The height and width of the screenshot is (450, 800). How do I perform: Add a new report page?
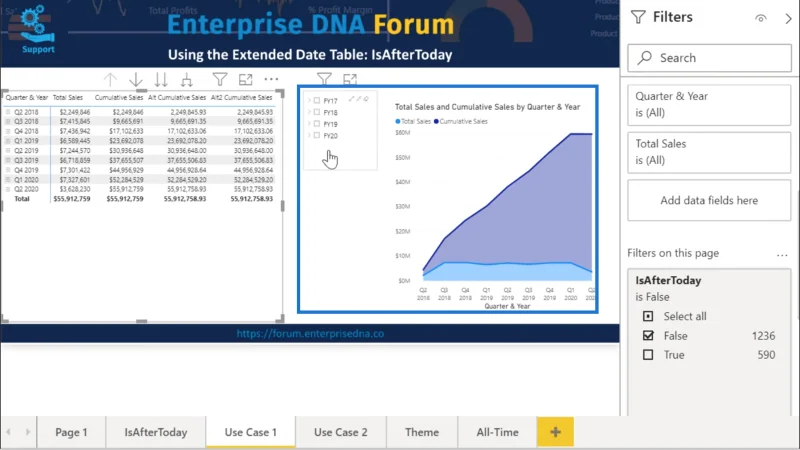(555, 432)
